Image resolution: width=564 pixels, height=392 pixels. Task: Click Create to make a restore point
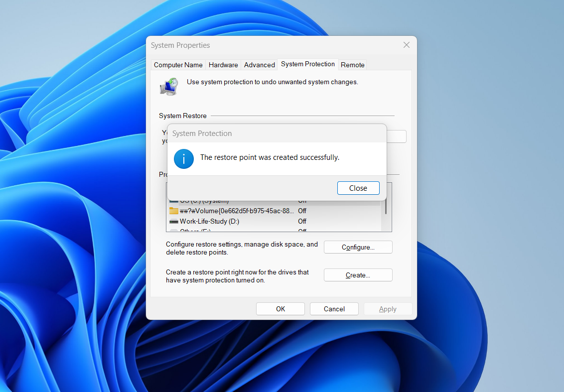tap(358, 275)
